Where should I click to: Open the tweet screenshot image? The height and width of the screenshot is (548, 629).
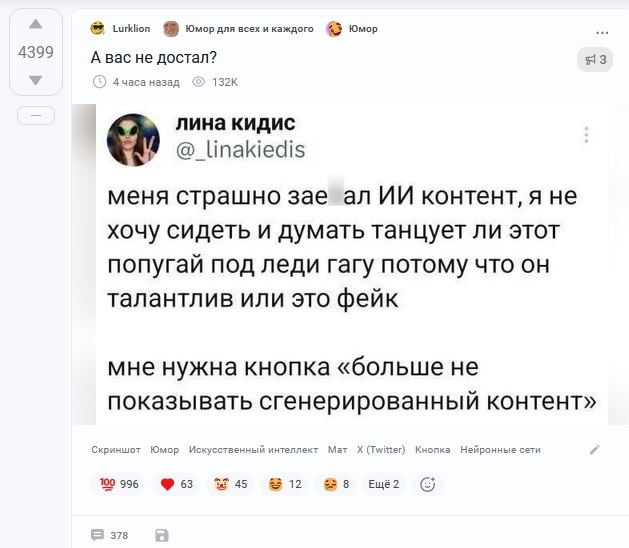(350, 265)
